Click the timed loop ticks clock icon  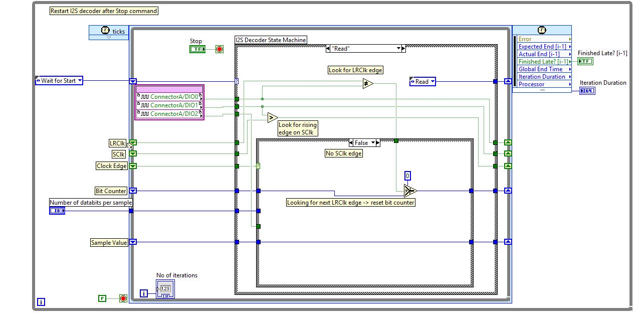click(105, 31)
